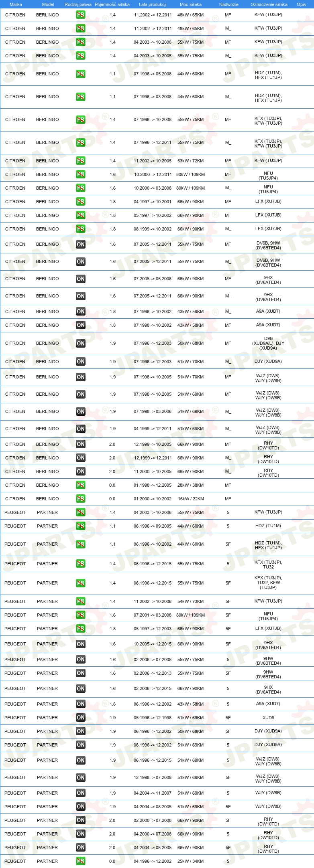The width and height of the screenshot is (314, 868).
Task: Click petrol icon in Berlingo 28kW / 38KM row
Action: pyautogui.click(x=81, y=485)
